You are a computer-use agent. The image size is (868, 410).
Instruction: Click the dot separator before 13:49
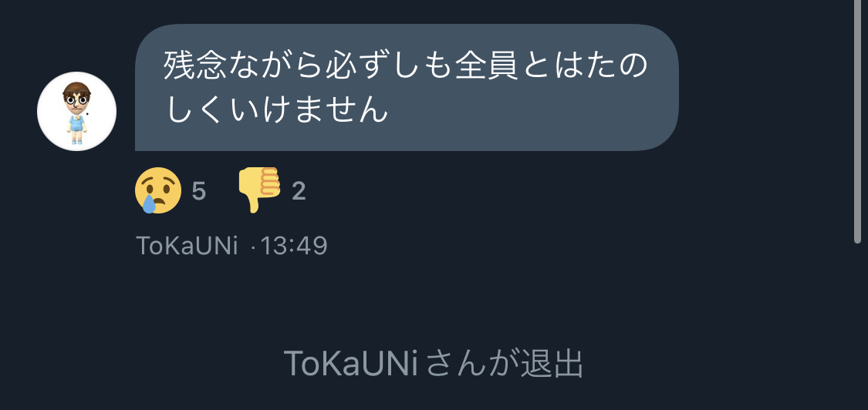253,247
